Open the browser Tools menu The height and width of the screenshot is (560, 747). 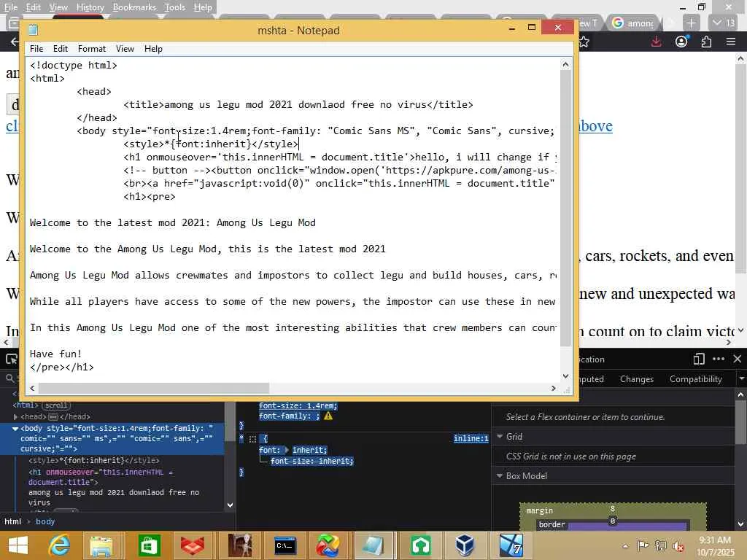coord(174,7)
